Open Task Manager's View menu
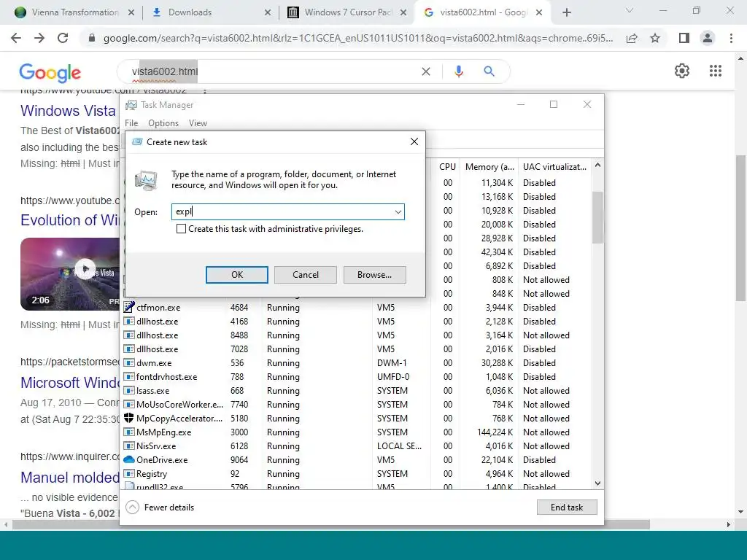The height and width of the screenshot is (560, 747). point(198,122)
